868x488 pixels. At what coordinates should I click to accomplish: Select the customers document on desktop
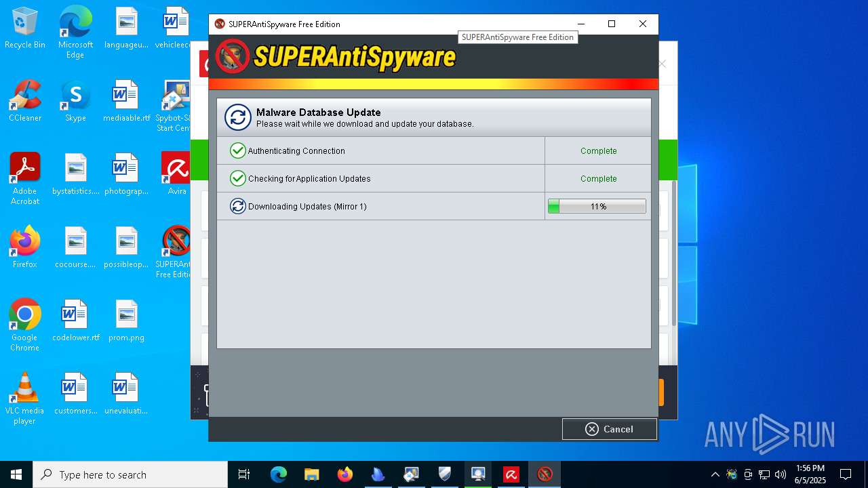point(75,394)
